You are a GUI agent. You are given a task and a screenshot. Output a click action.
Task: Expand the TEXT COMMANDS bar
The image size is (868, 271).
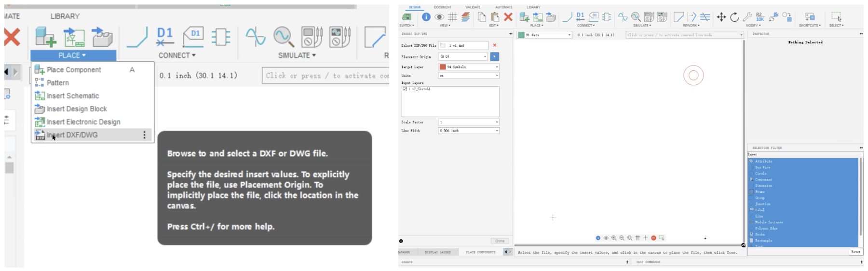tap(861, 262)
